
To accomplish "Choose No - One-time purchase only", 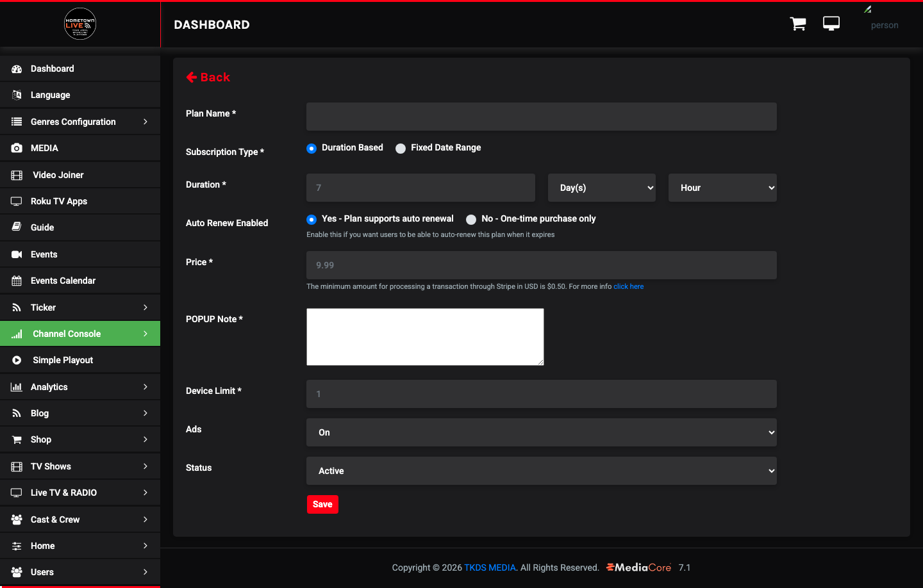I will (471, 219).
